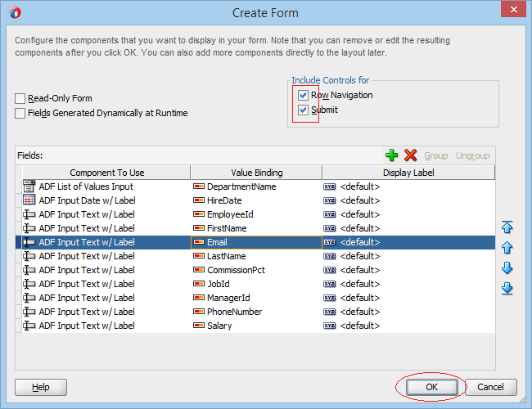
Task: Click label icon in CommissionPct row
Action: (330, 270)
